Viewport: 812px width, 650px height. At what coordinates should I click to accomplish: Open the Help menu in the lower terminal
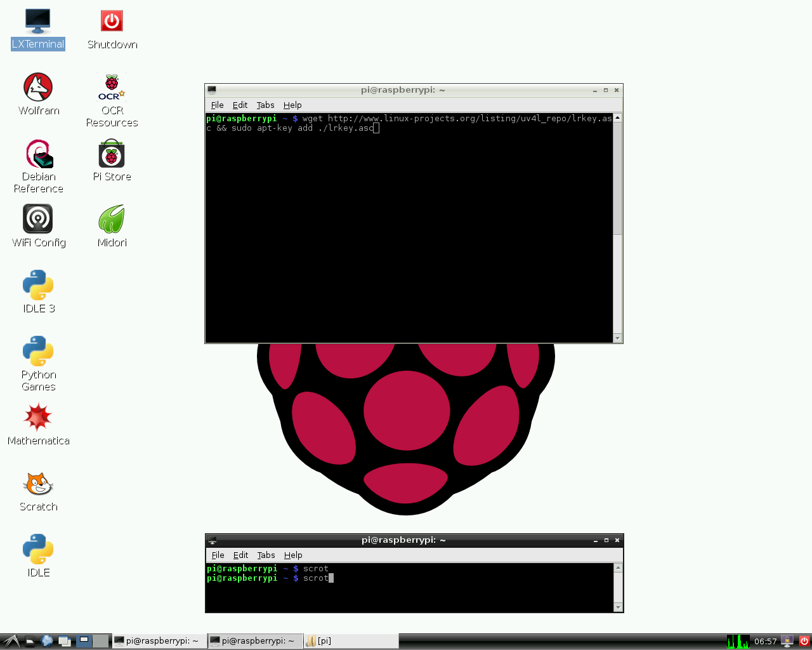(x=293, y=555)
